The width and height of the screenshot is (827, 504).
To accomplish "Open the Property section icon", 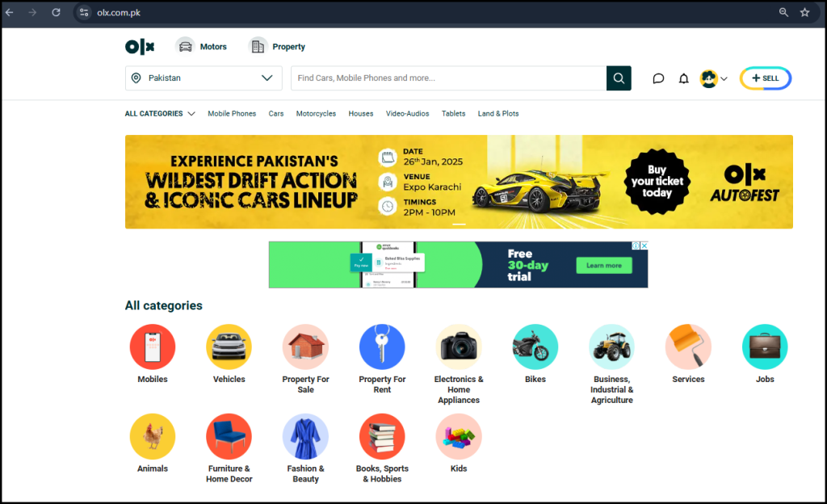I will coord(258,46).
